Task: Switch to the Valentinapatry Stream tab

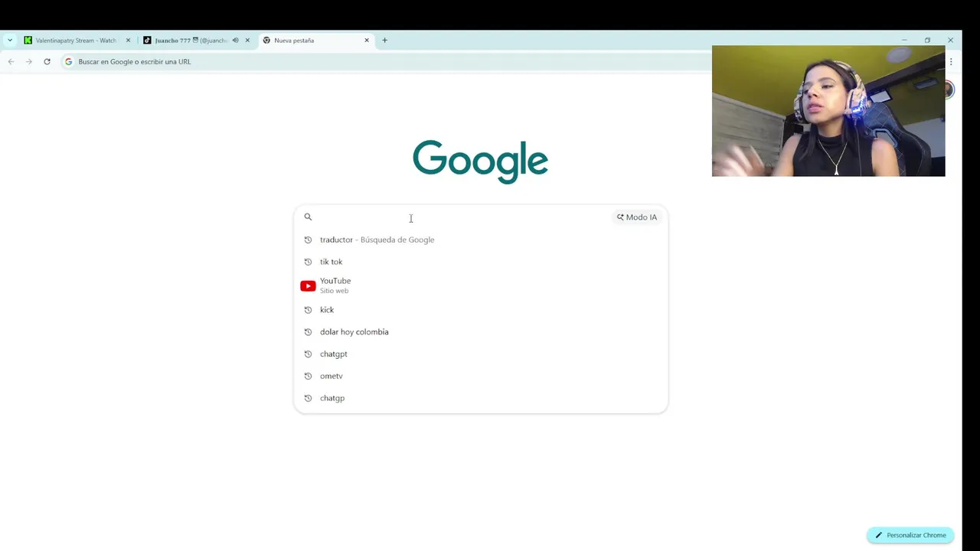Action: point(77,41)
